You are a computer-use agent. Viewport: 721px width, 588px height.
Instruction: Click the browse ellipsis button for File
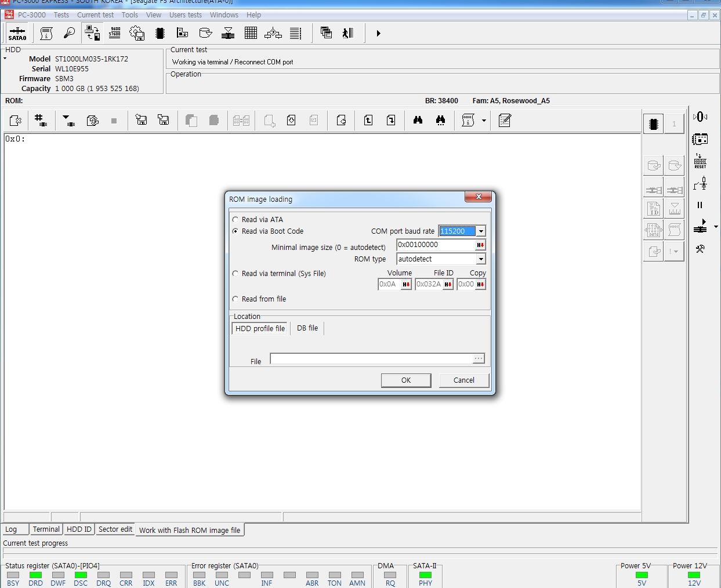point(479,359)
